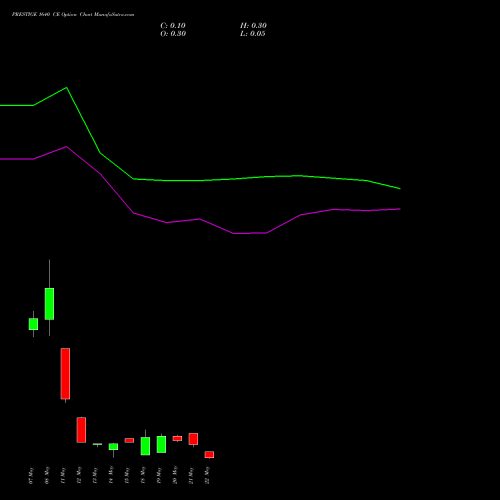Screen dimensions: 500x500
Task: Select the green 19 May candlestick
Action: (161, 444)
